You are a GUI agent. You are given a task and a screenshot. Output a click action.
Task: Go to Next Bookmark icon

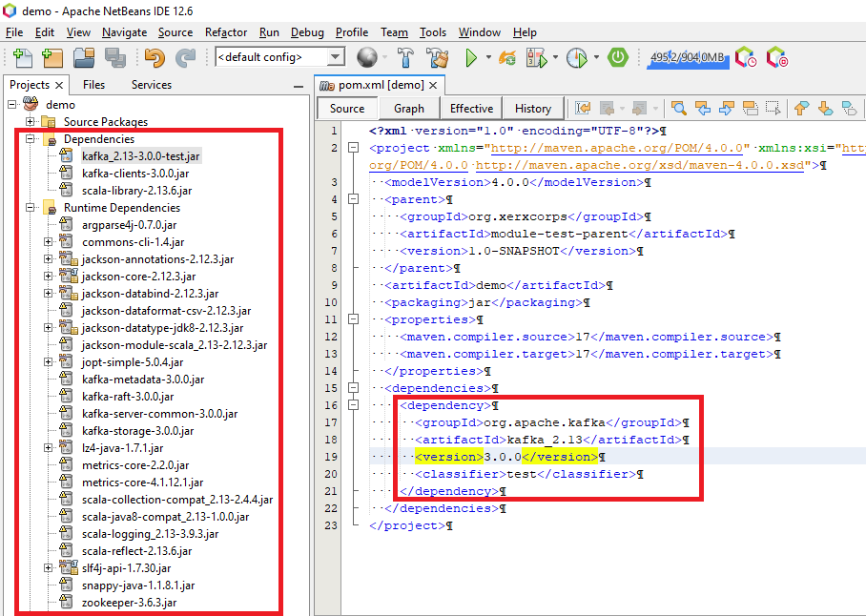pyautogui.click(x=825, y=108)
